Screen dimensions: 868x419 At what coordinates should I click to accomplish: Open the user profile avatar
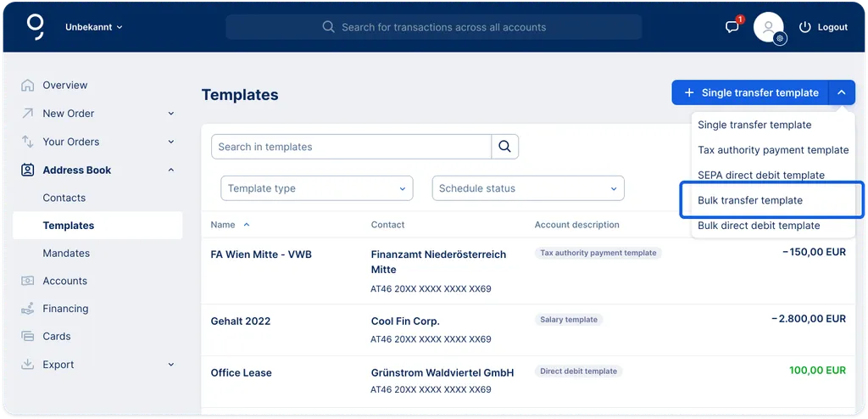(768, 27)
